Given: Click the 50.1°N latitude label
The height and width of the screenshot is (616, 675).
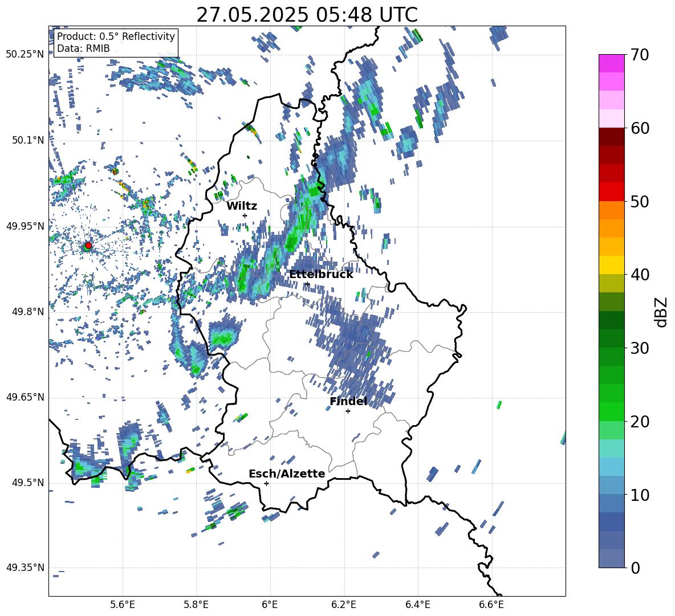Looking at the screenshot, I should tap(29, 140).
